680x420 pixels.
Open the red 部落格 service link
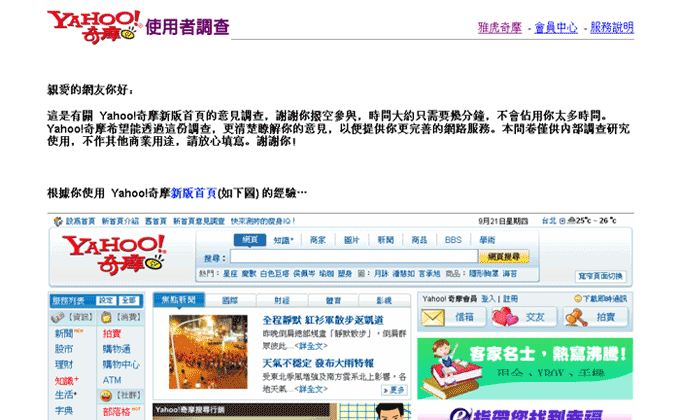(x=116, y=411)
